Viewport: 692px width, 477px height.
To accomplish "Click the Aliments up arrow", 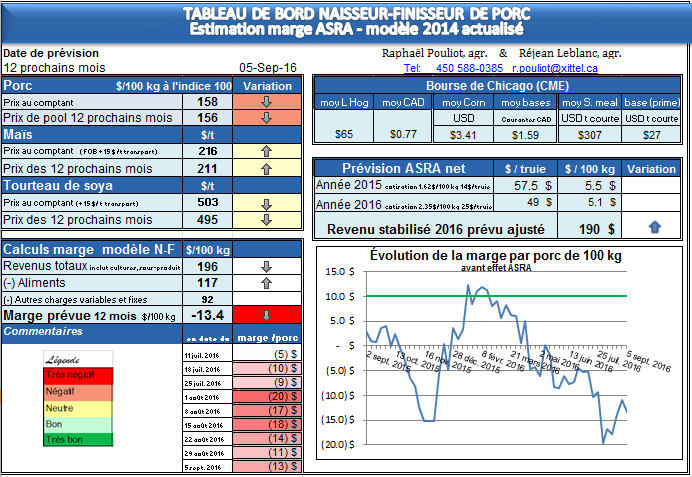I will tap(266, 283).
